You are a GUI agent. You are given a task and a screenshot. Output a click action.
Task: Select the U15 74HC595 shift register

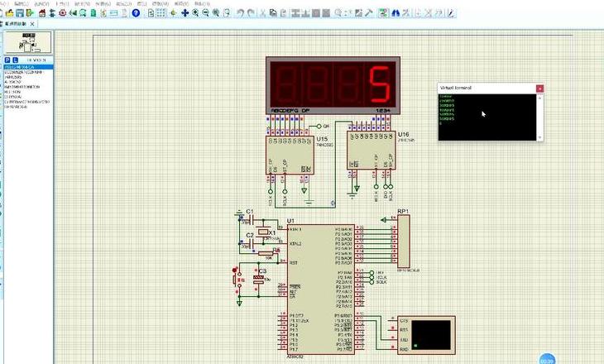[290, 155]
